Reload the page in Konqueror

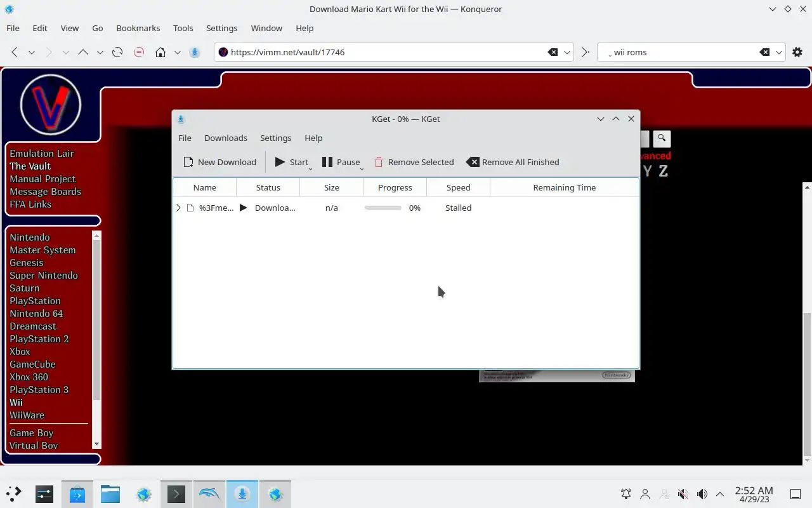[x=117, y=52]
